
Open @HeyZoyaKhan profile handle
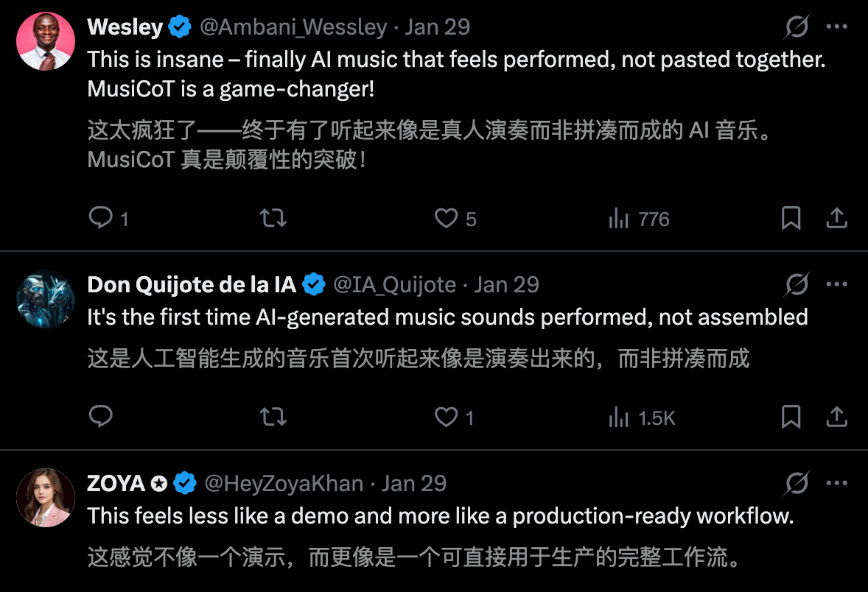(284, 484)
